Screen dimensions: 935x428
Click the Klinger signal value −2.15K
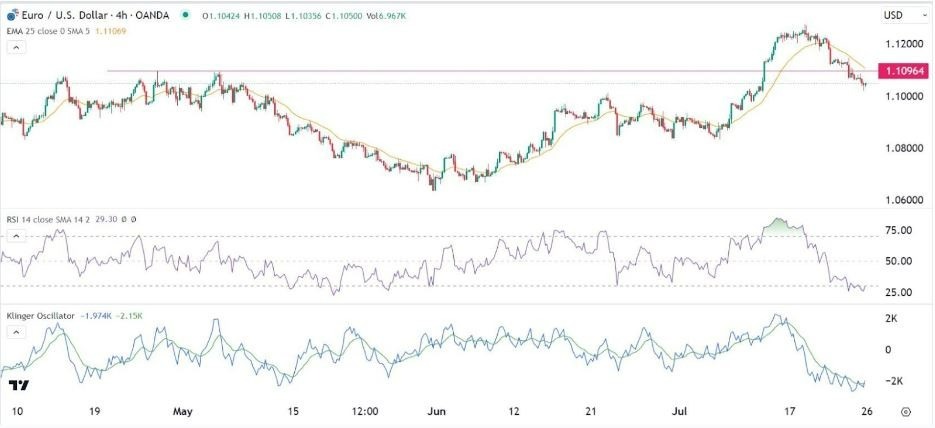pyautogui.click(x=131, y=316)
